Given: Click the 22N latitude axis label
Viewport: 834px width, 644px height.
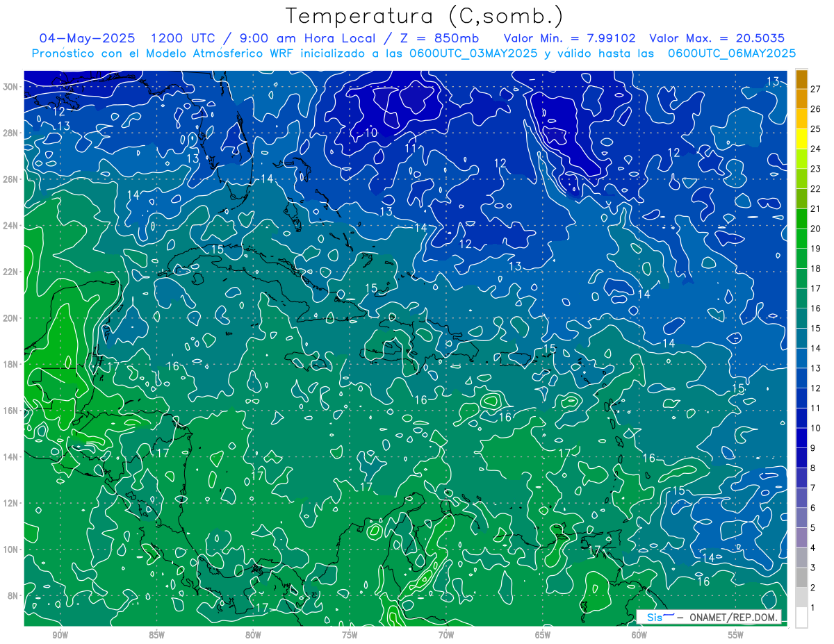Looking at the screenshot, I should pos(10,272).
